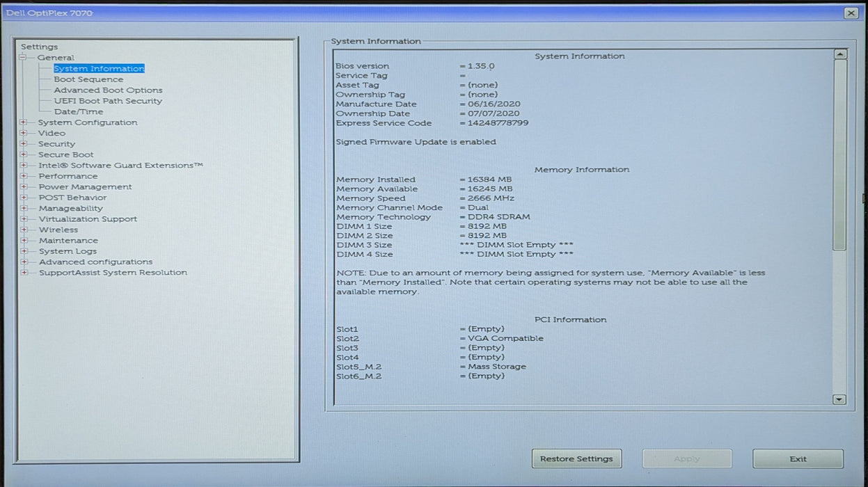Expand the System Logs node

tap(24, 251)
